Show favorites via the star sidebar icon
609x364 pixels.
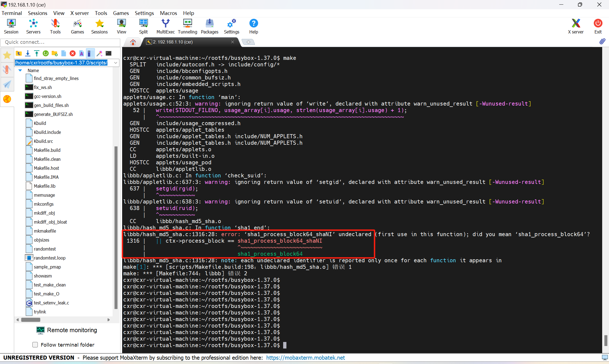pos(7,55)
